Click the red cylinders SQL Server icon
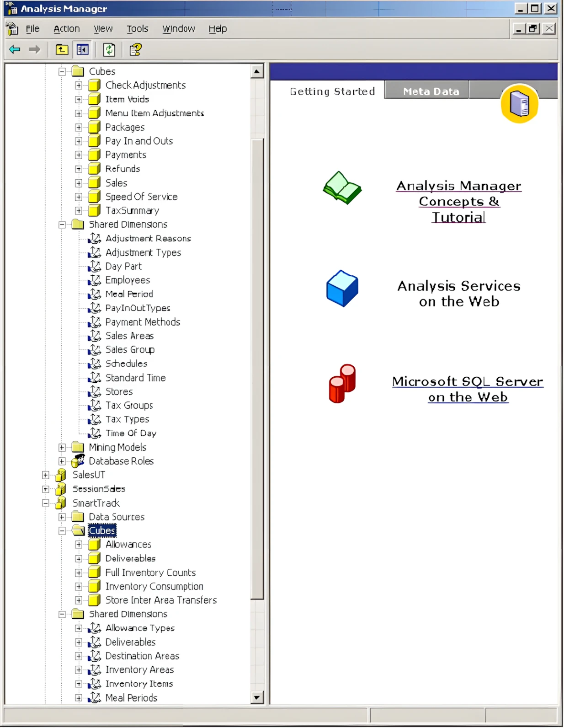The image size is (564, 728). point(342,384)
